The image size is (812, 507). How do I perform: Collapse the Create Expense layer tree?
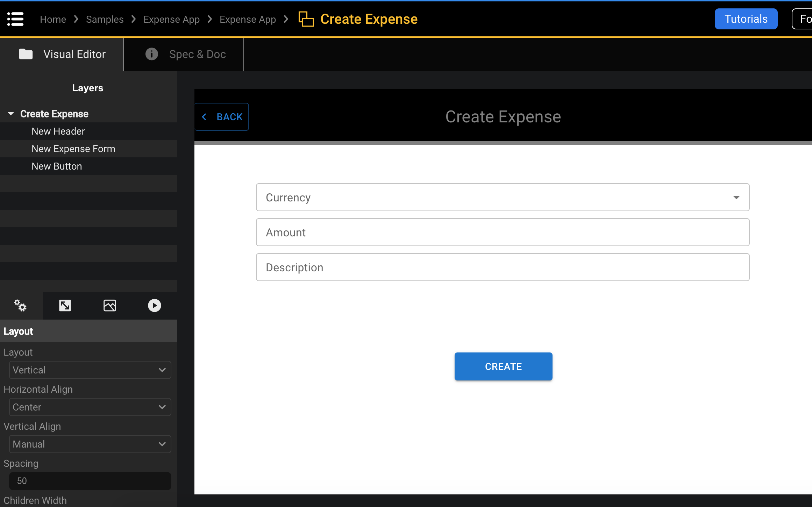(x=10, y=113)
